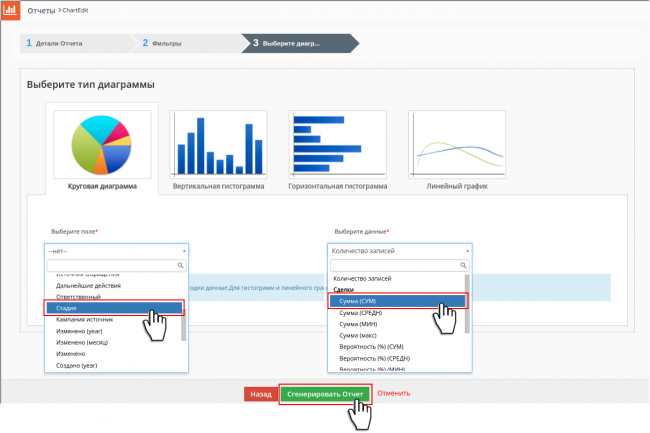Screen dimensions: 650x433
Task: Click Сгенерировать Отчет button
Action: (x=325, y=394)
